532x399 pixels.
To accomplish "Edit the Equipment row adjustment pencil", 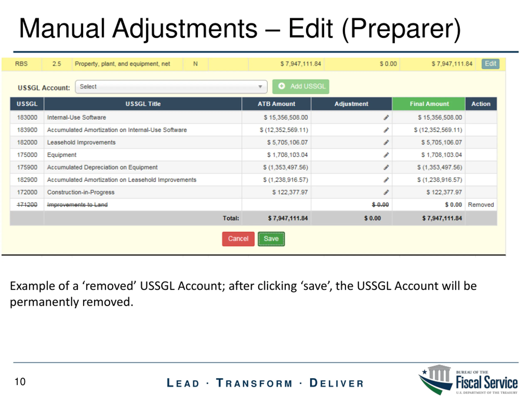I will tap(386, 155).
